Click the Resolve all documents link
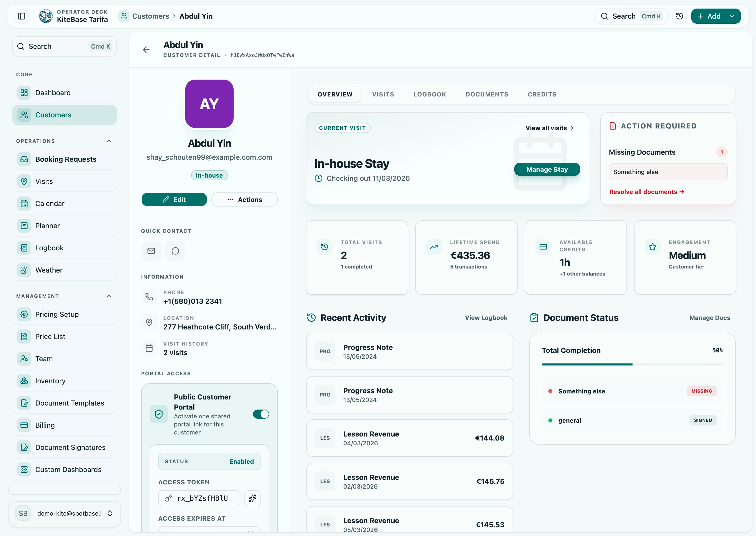The width and height of the screenshot is (756, 536). pos(646,192)
